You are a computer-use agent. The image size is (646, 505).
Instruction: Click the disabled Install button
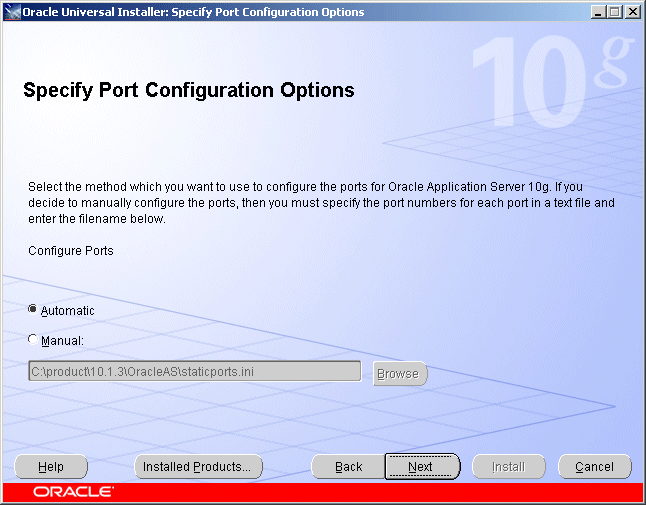point(509,467)
